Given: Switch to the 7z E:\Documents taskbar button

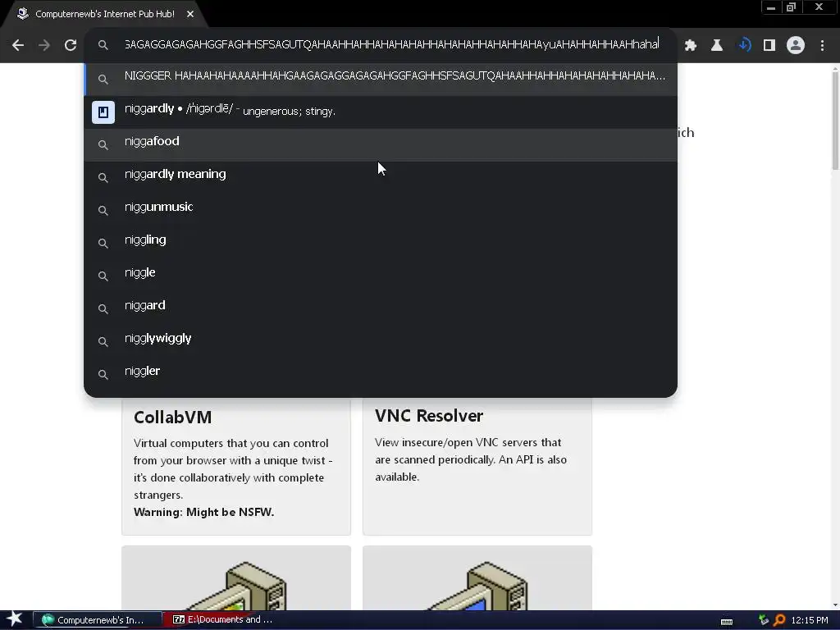Looking at the screenshot, I should [x=222, y=619].
